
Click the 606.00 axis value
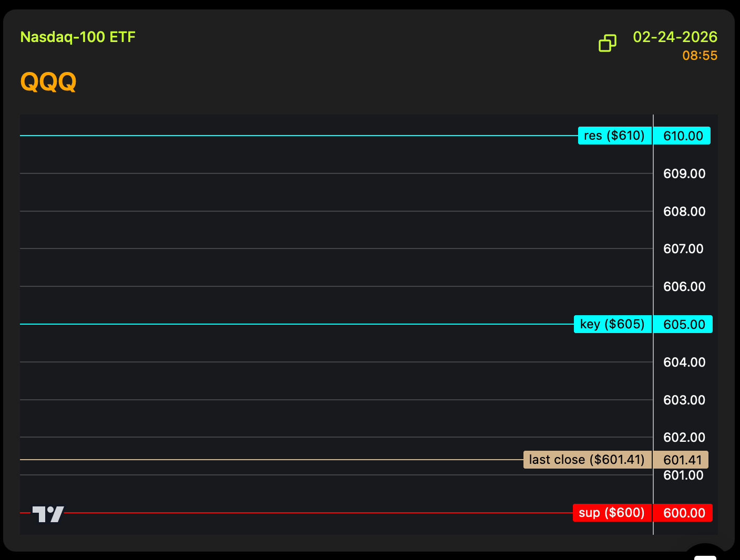tap(684, 287)
